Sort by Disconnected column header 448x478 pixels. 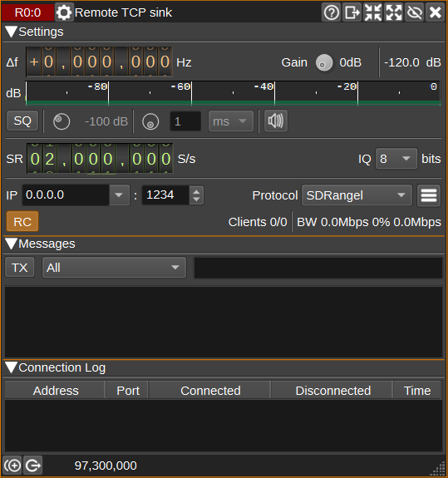click(x=332, y=391)
